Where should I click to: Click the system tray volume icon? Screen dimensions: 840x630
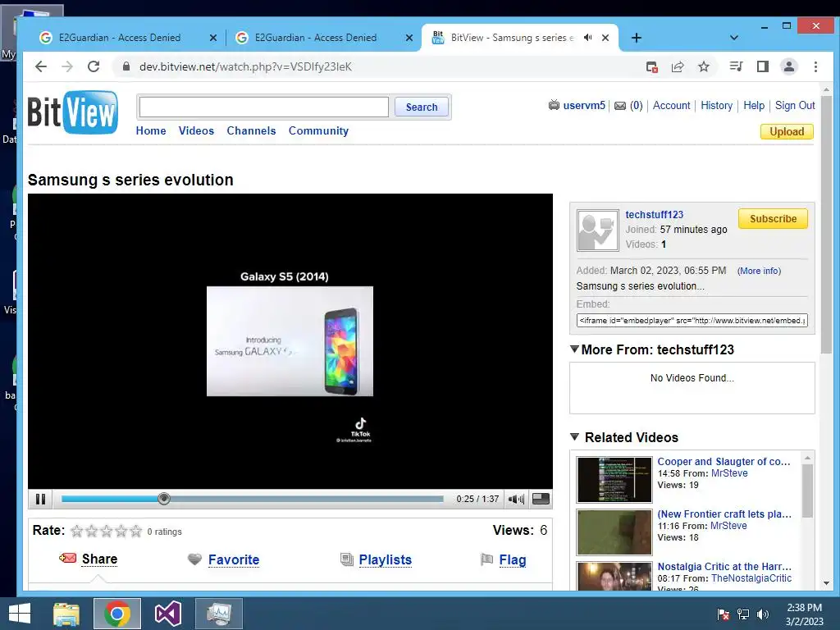pyautogui.click(x=763, y=614)
